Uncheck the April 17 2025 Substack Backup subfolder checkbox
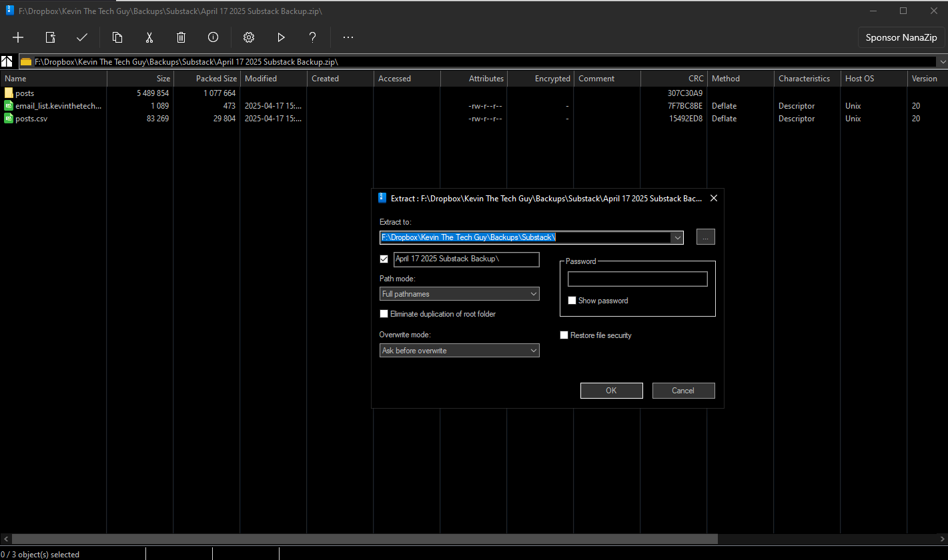 (x=384, y=259)
